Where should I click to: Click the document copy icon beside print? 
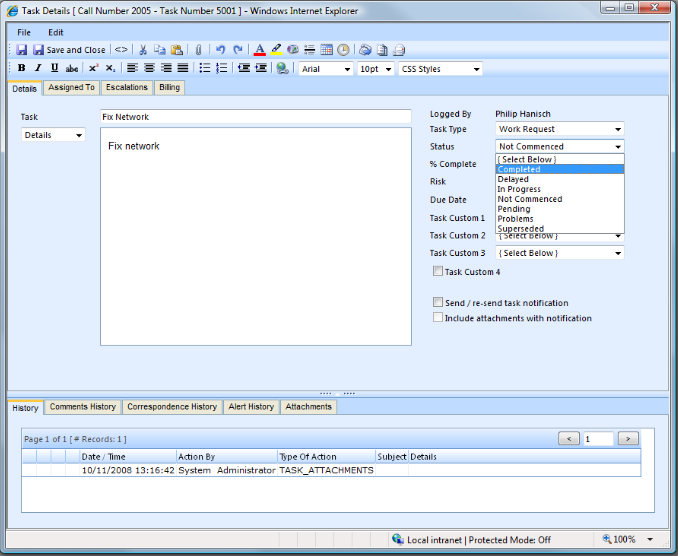(x=382, y=50)
